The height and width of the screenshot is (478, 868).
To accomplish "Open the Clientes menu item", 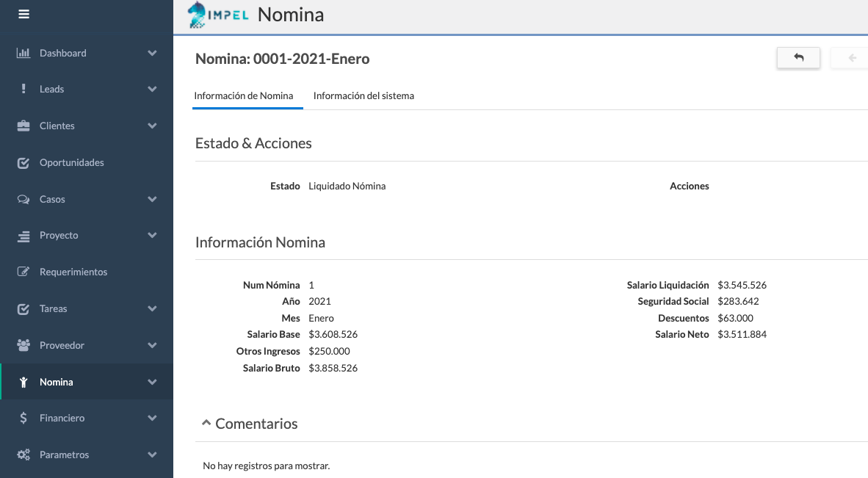I will [87, 126].
